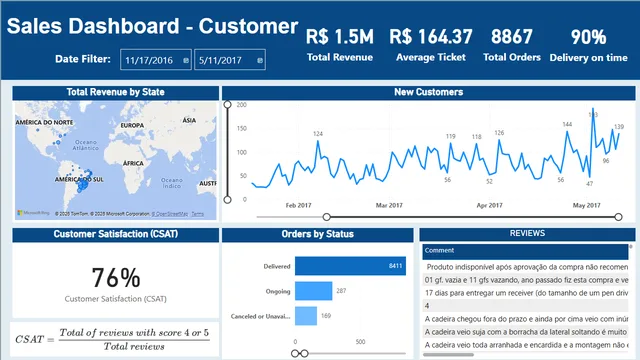640x360 pixels.
Task: Open the start date calendar picker icon
Action: [x=186, y=60]
